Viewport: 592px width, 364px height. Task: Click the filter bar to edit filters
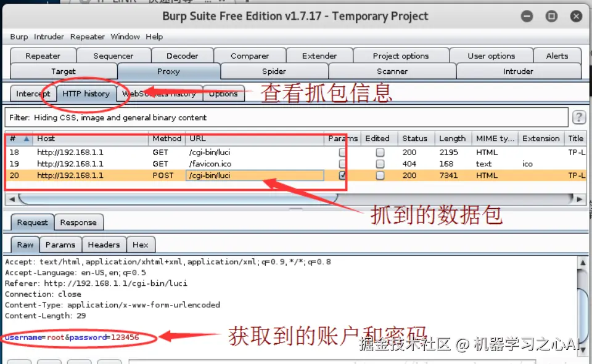pyautogui.click(x=286, y=117)
